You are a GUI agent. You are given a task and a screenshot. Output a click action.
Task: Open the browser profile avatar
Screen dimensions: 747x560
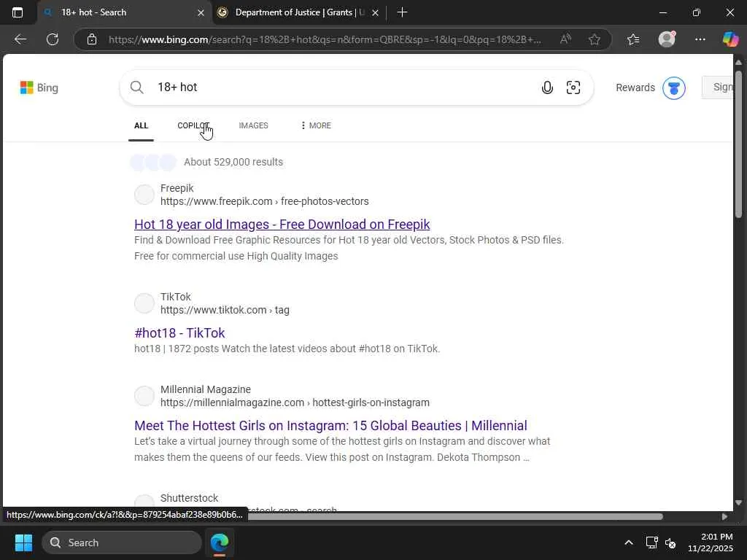coord(667,39)
